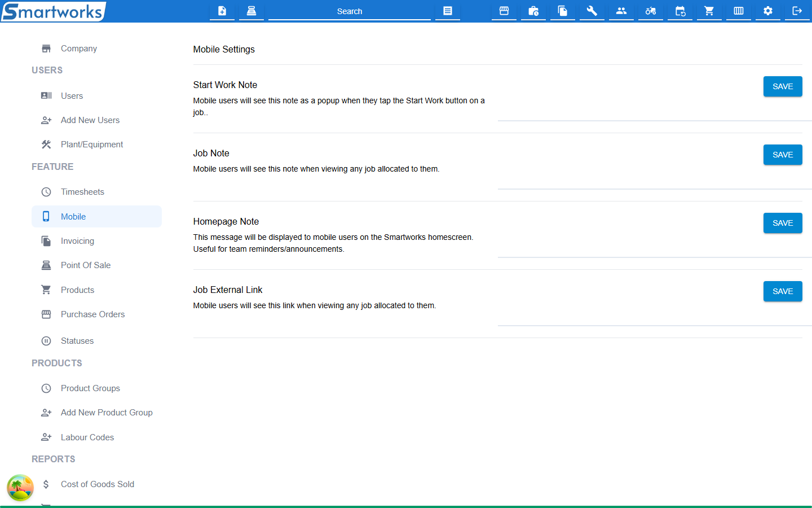Image resolution: width=812 pixels, height=508 pixels.
Task: Go to Users in sidebar
Action: (x=96, y=96)
